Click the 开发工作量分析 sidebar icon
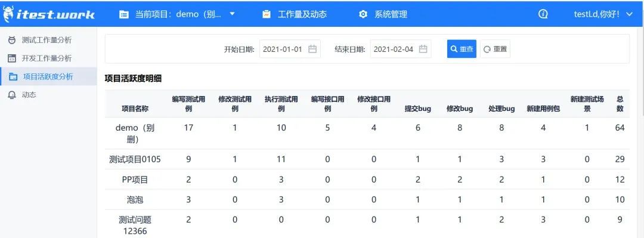The height and width of the screenshot is (238, 644). point(13,58)
